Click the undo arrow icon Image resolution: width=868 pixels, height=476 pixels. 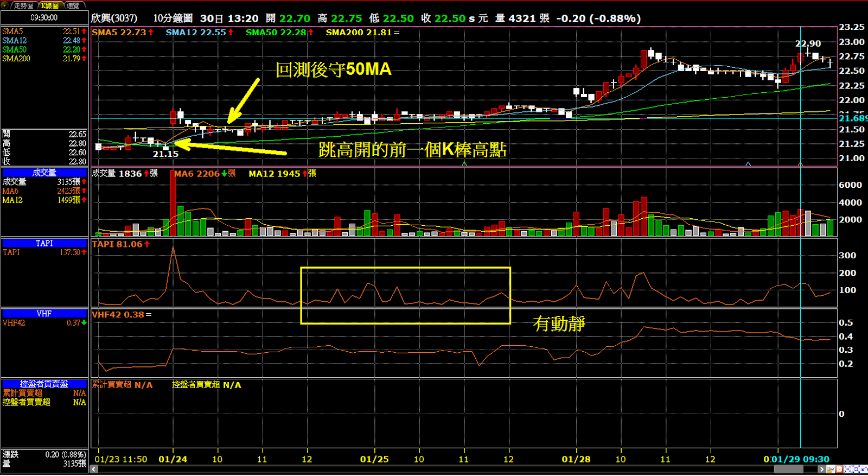pyautogui.click(x=864, y=469)
